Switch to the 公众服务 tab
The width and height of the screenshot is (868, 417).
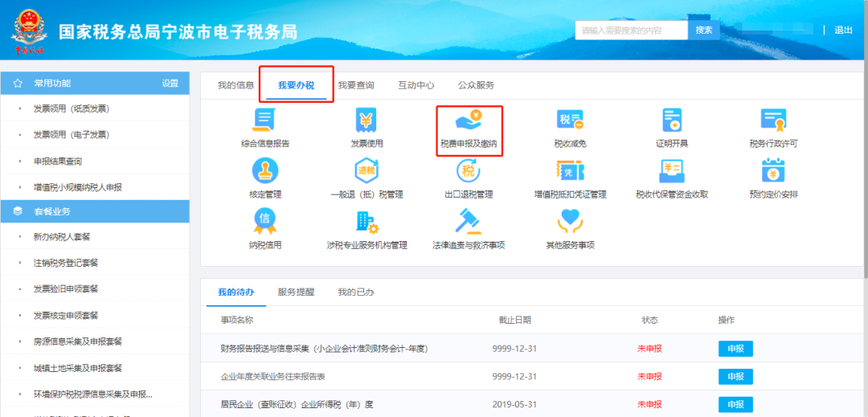click(476, 85)
